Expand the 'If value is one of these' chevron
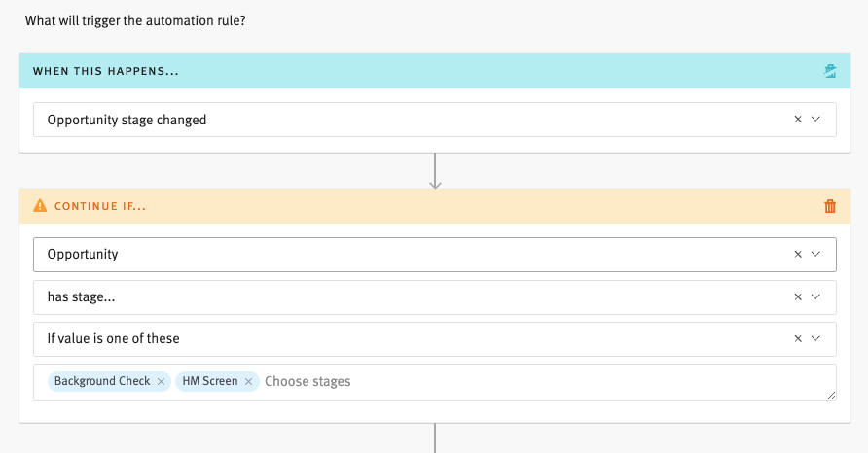 815,338
